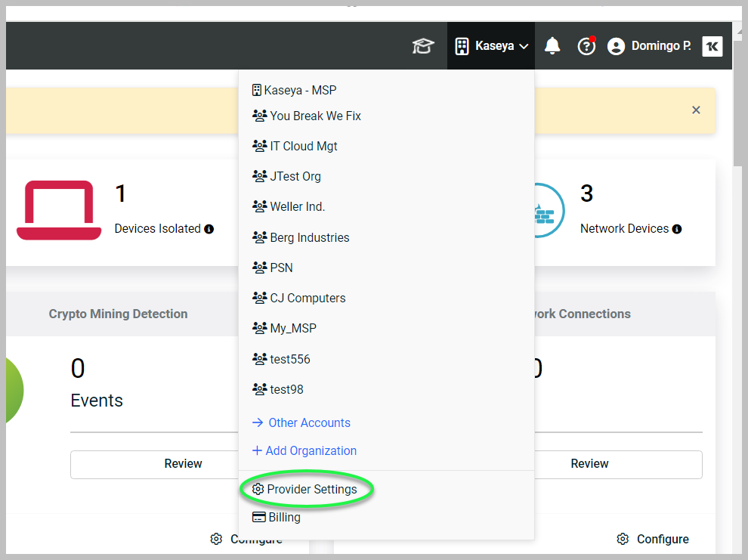The width and height of the screenshot is (748, 560).
Task: Open Billing page
Action: pyautogui.click(x=277, y=517)
